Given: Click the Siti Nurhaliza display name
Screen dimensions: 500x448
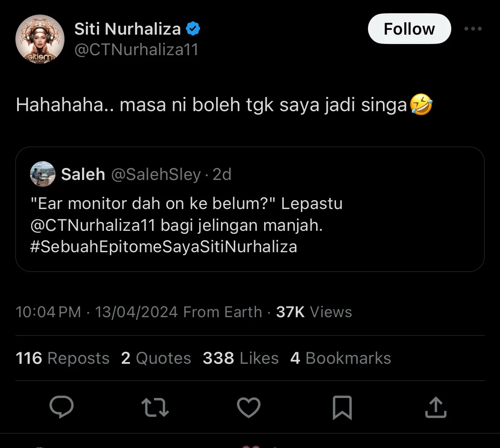Looking at the screenshot, I should click(127, 29).
